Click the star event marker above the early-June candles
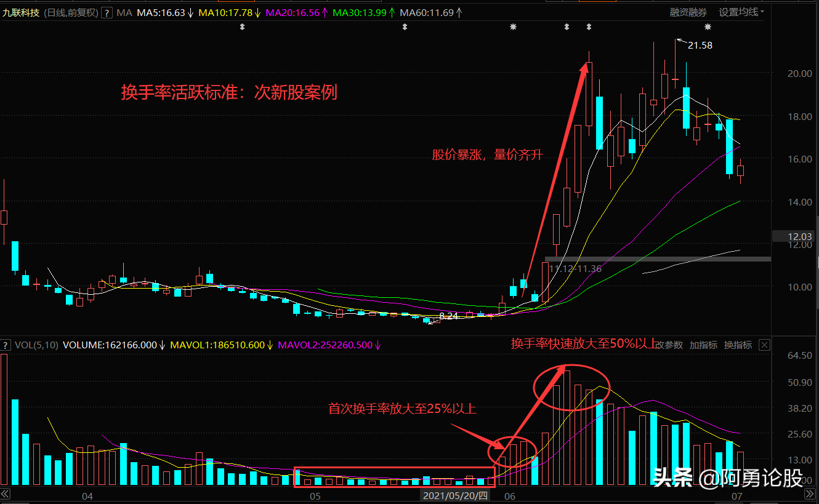 pyautogui.click(x=513, y=27)
